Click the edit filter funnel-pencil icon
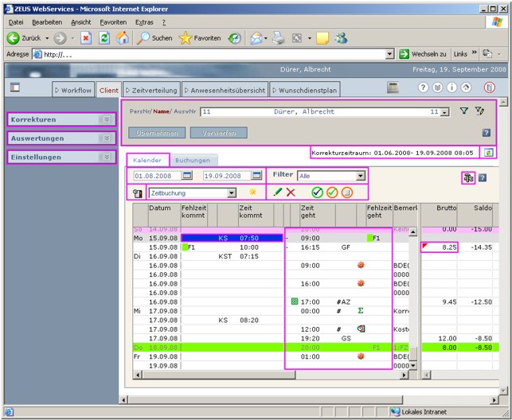Screen dimensions: 512x420 (479, 111)
